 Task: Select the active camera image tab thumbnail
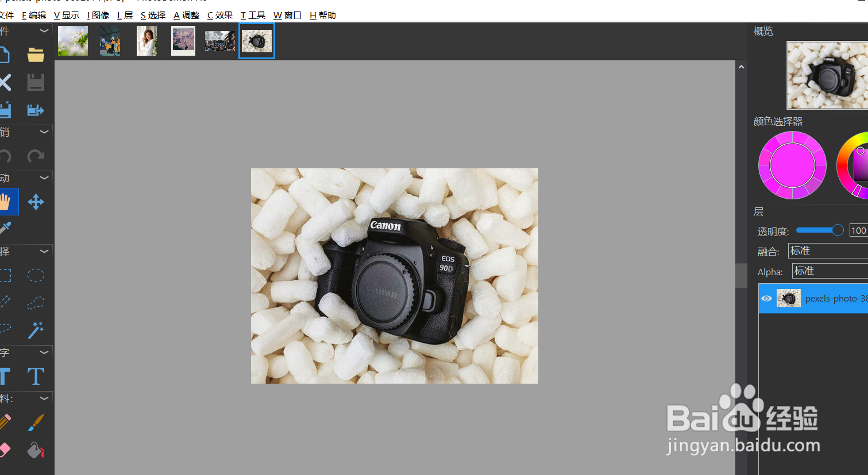pos(257,41)
